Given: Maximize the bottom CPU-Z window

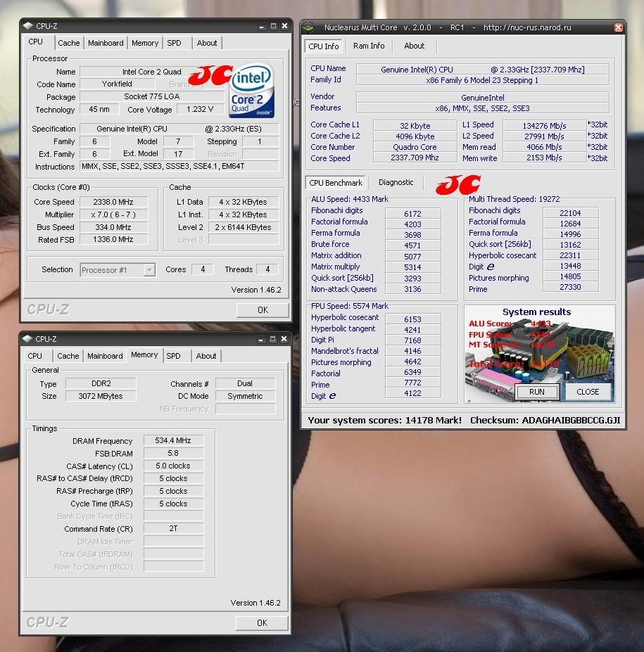Looking at the screenshot, I should [x=272, y=339].
